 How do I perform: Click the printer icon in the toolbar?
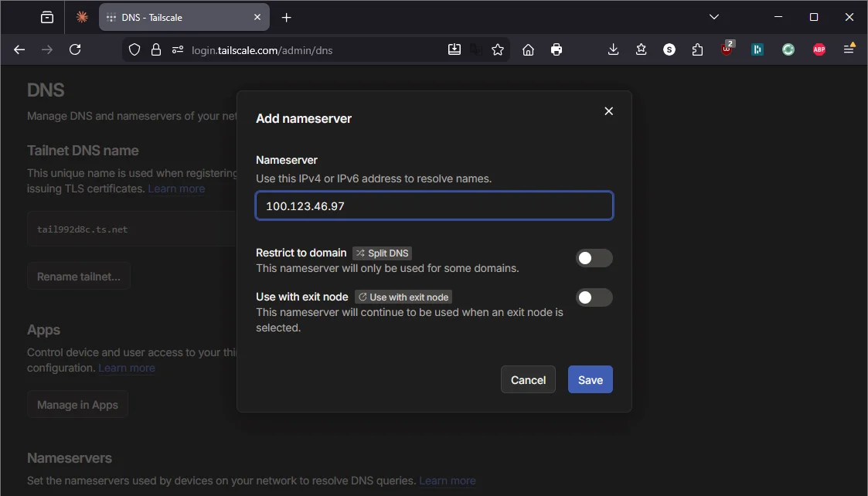point(556,49)
